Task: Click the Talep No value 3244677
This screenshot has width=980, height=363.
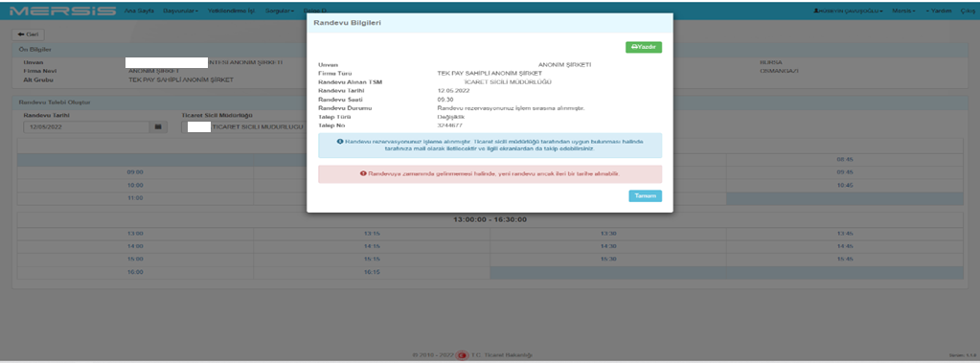Action: pos(450,125)
